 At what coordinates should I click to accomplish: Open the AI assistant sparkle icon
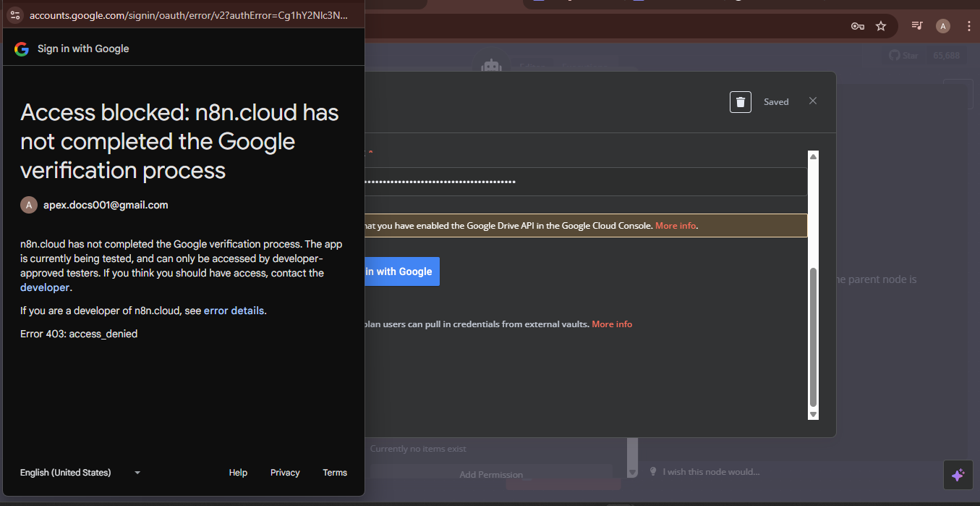tap(958, 475)
